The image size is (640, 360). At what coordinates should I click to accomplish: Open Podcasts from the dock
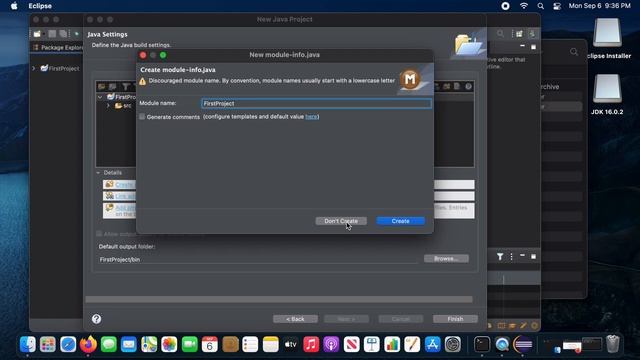click(331, 344)
